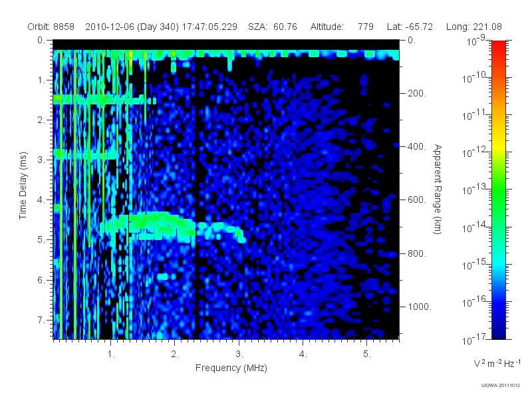Click the timestamp '17:47:05.229'
This screenshot has width=532, height=399.
pos(209,27)
